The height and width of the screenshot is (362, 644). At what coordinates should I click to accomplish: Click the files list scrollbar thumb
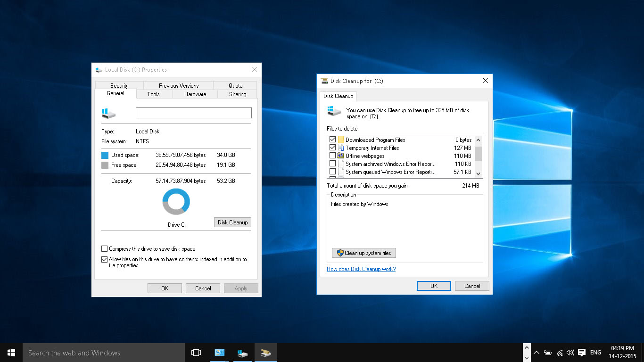click(479, 153)
